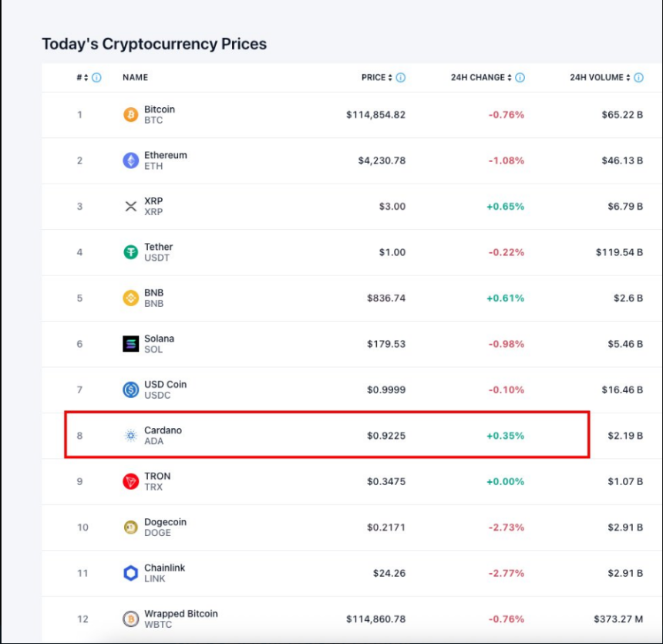Sort by rank number column arrows

86,78
